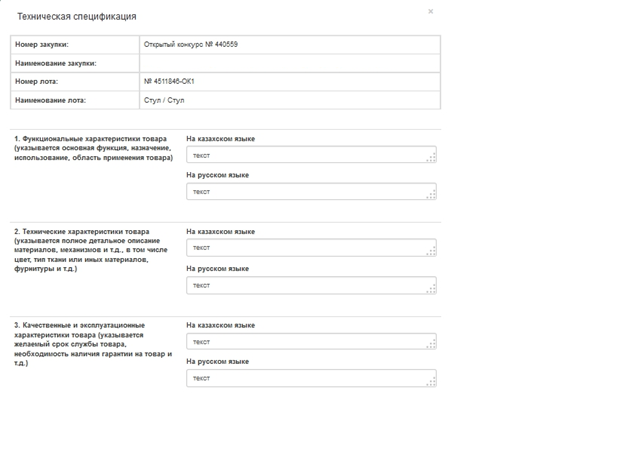Click resize grip of technical Kazakh textarea

(432, 253)
